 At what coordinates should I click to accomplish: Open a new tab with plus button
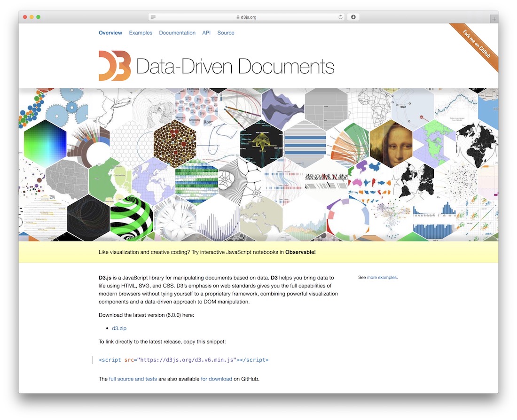pos(494,19)
